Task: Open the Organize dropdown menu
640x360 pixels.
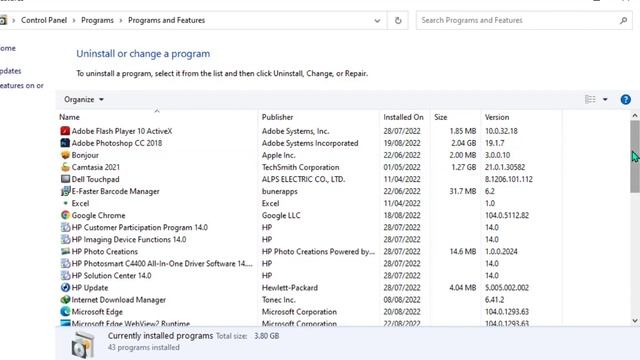Action: [x=84, y=100]
